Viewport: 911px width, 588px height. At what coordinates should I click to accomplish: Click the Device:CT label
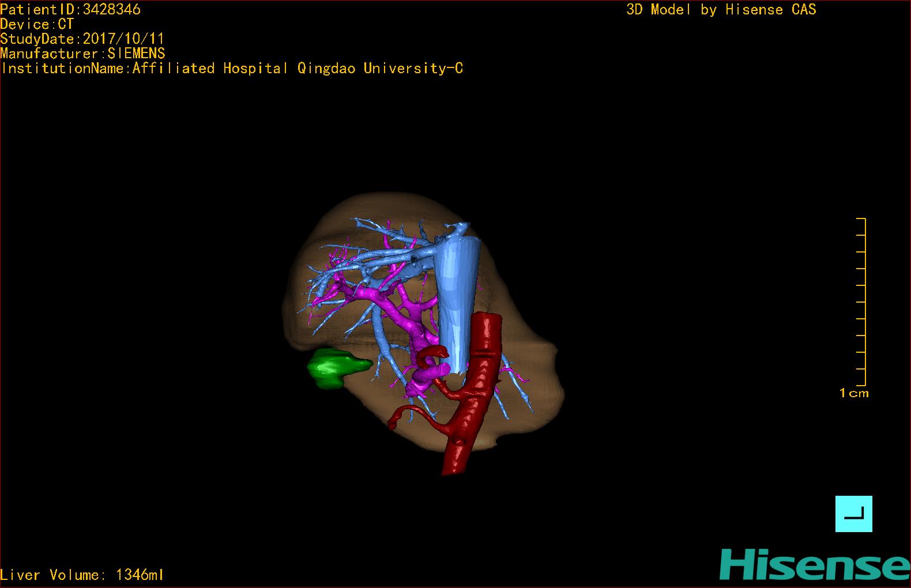[37, 24]
